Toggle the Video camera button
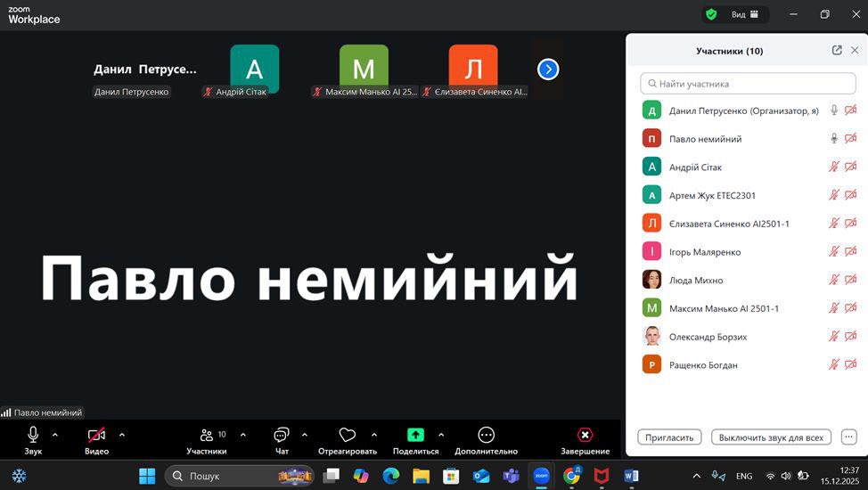The width and height of the screenshot is (868, 490). pos(96,434)
